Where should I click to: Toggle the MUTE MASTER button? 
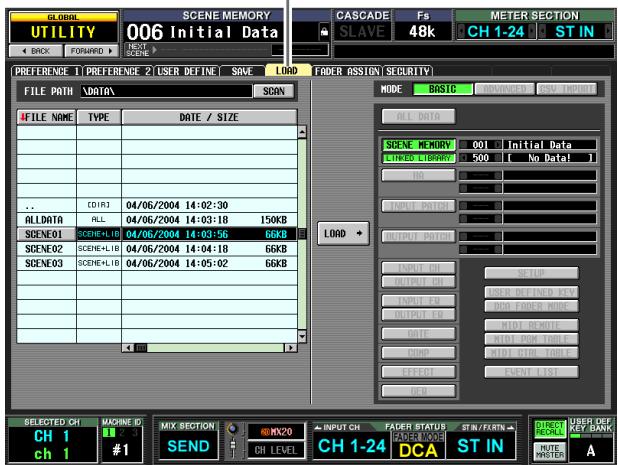tap(550, 451)
